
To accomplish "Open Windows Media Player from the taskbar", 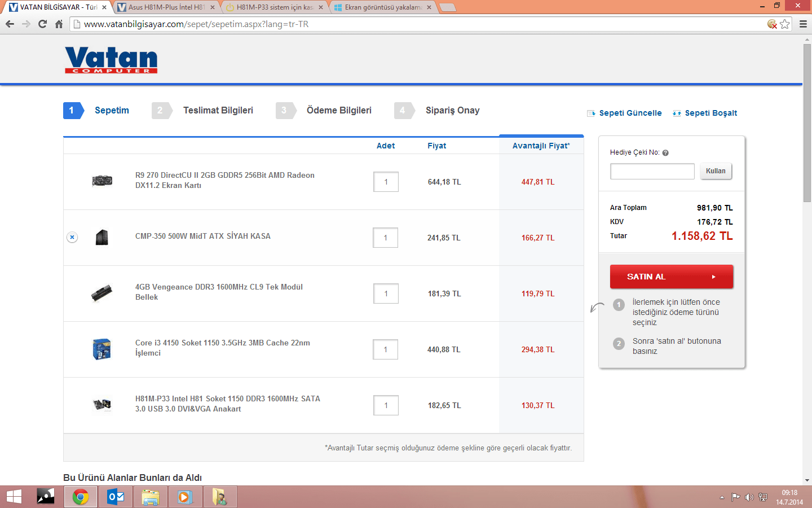I will [185, 497].
